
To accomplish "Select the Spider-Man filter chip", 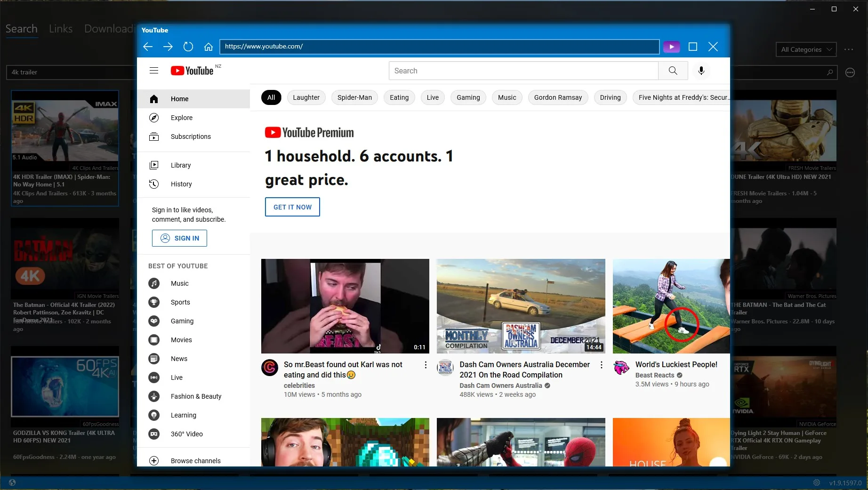I will (354, 97).
